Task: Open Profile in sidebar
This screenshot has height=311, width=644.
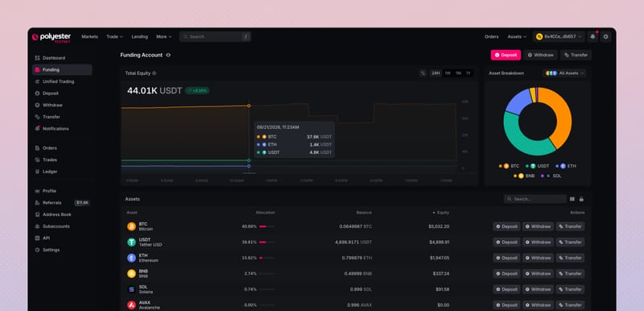Action: (62, 191)
